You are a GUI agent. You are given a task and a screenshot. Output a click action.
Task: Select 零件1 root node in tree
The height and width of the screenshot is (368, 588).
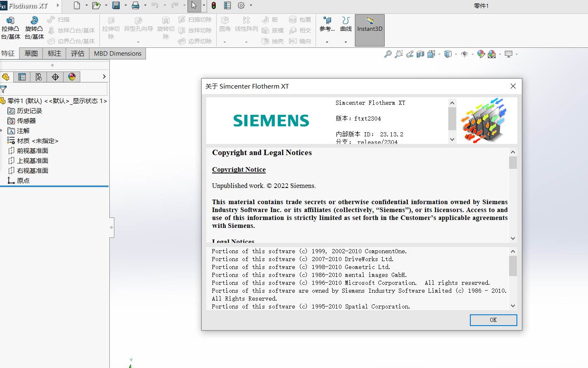pos(54,101)
